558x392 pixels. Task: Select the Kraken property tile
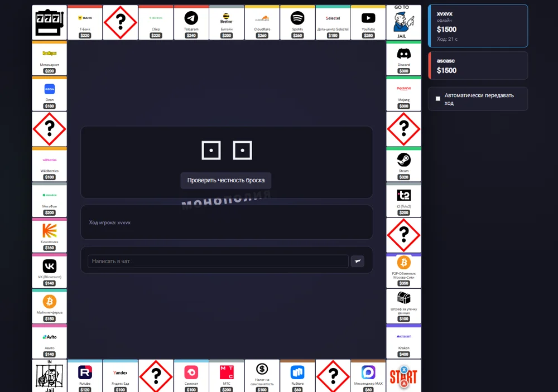(403, 341)
